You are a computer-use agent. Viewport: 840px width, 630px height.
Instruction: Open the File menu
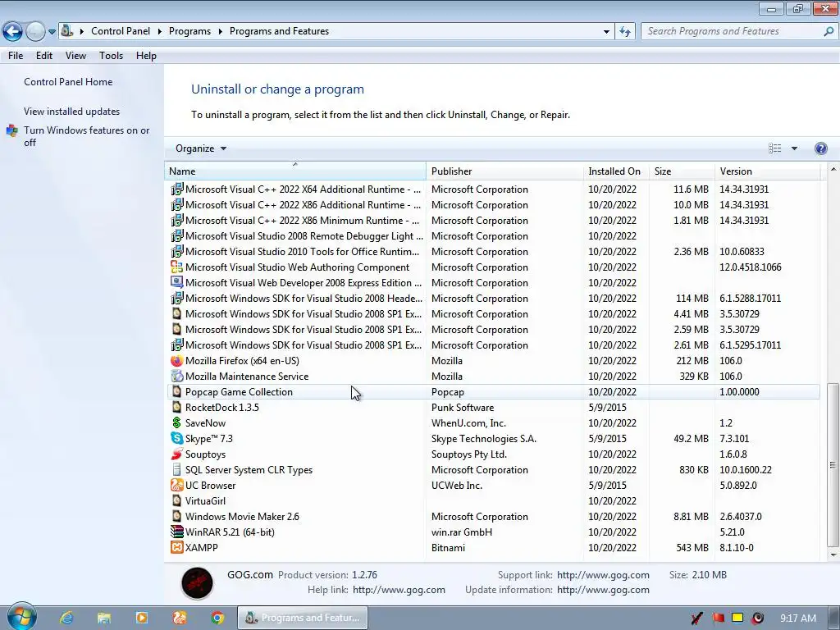[16, 56]
